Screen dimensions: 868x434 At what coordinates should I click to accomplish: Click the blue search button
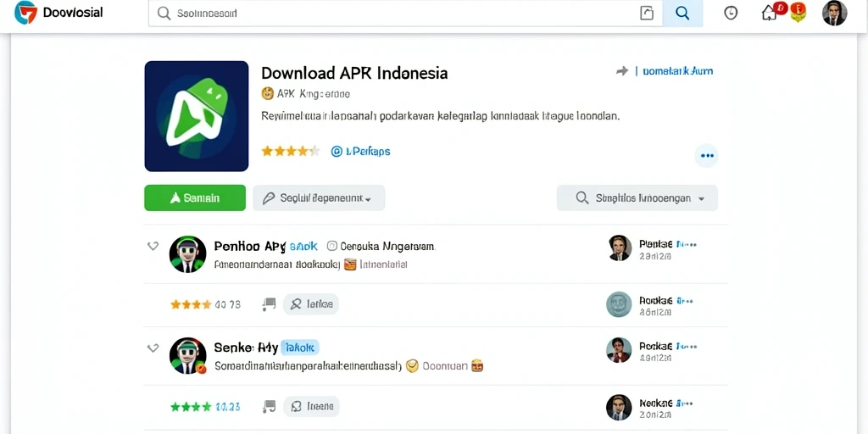(x=682, y=14)
